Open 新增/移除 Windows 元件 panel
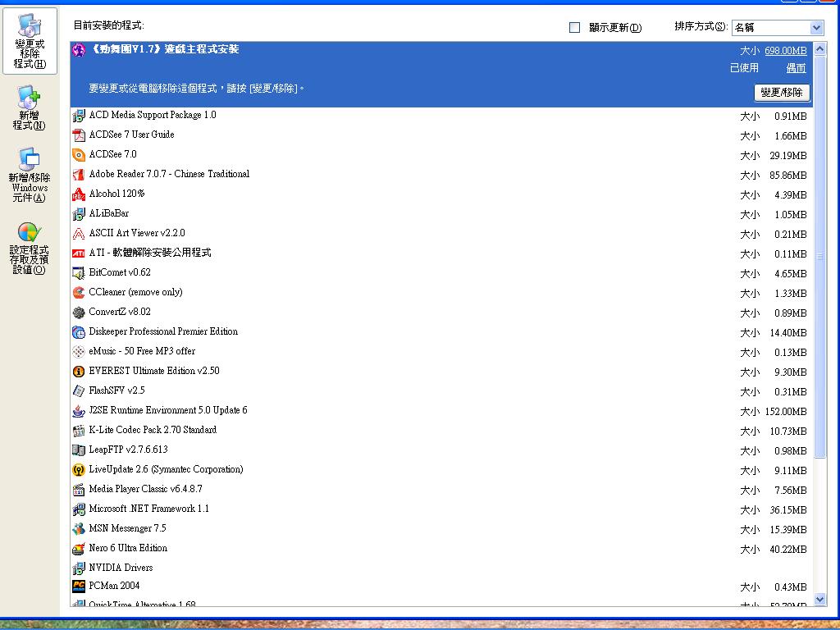840x630 pixels. (x=30, y=176)
